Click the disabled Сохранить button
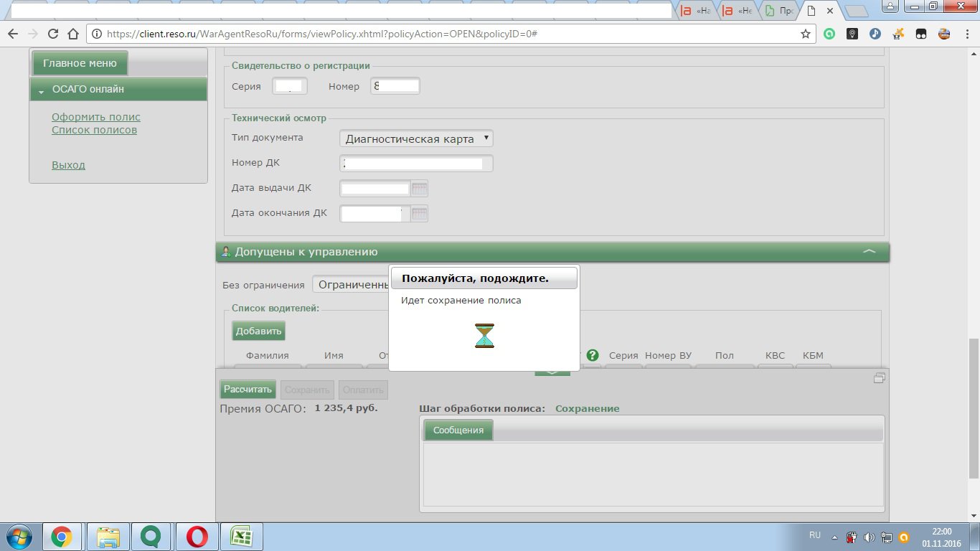980x551 pixels. click(307, 390)
